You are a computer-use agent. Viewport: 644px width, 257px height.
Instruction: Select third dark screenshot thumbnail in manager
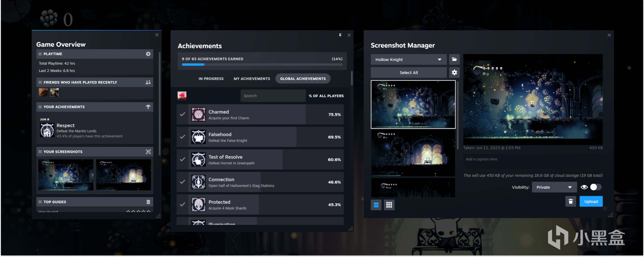click(413, 188)
